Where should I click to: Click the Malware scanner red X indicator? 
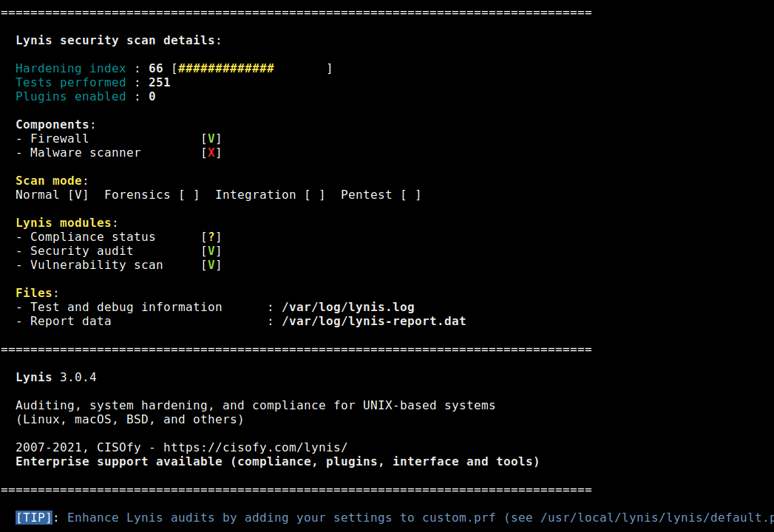(x=211, y=153)
